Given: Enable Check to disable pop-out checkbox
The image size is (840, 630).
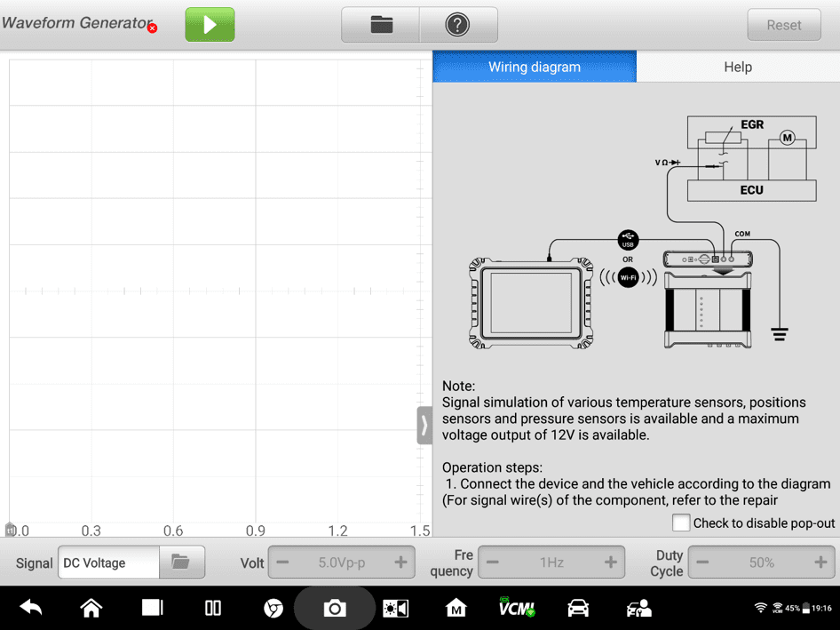Looking at the screenshot, I should coord(681,522).
